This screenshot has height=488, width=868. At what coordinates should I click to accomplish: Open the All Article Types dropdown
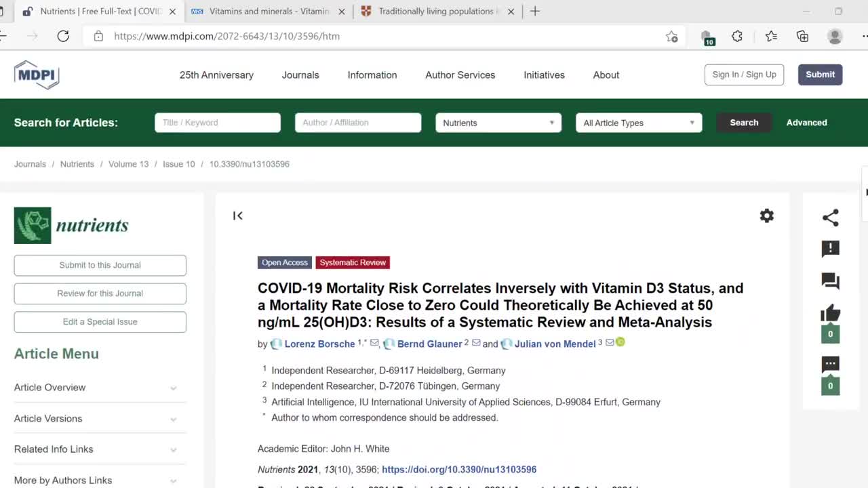639,123
